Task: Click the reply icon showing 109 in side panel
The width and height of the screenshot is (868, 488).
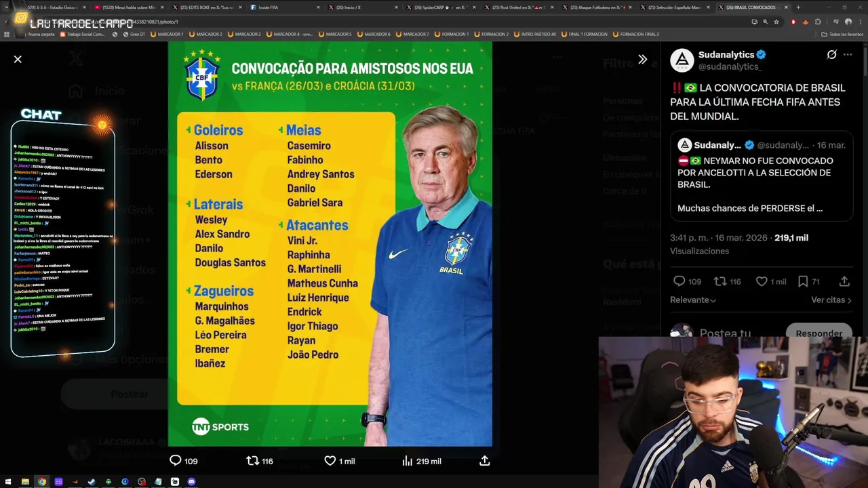Action: click(679, 281)
